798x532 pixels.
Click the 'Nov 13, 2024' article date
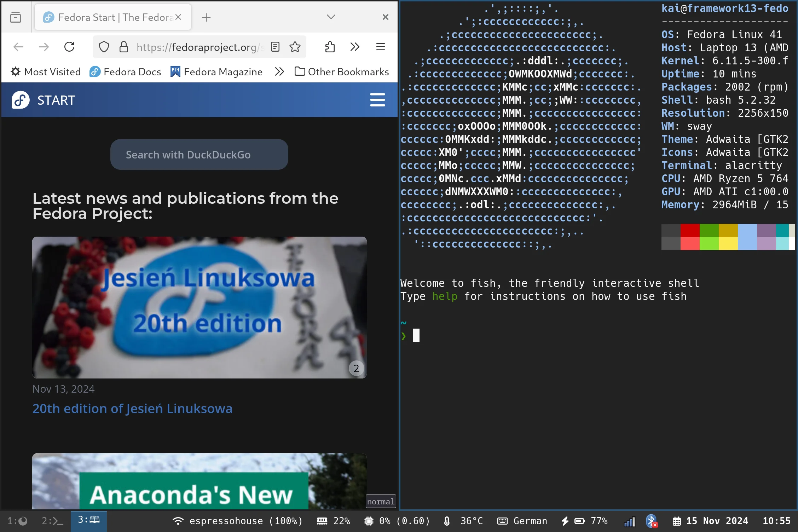[x=64, y=389]
